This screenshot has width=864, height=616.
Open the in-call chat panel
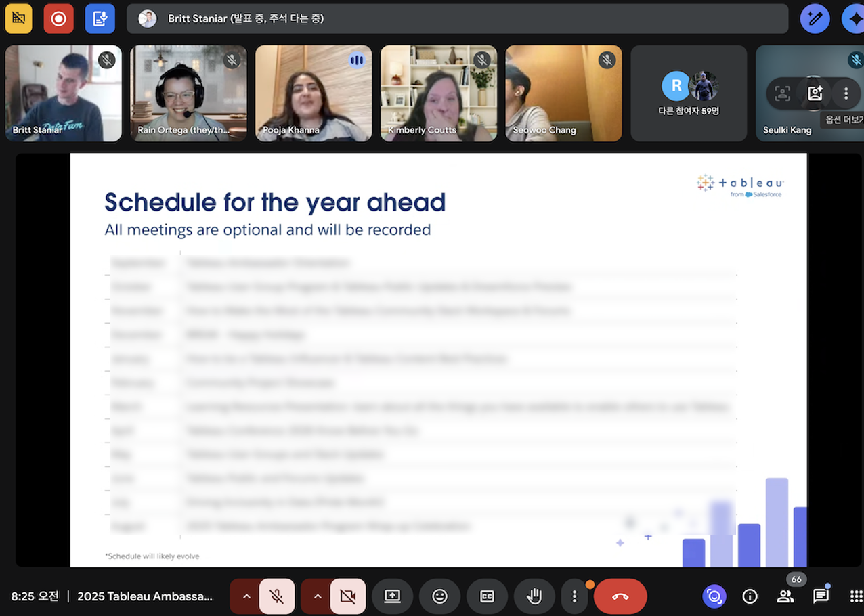[821, 596]
